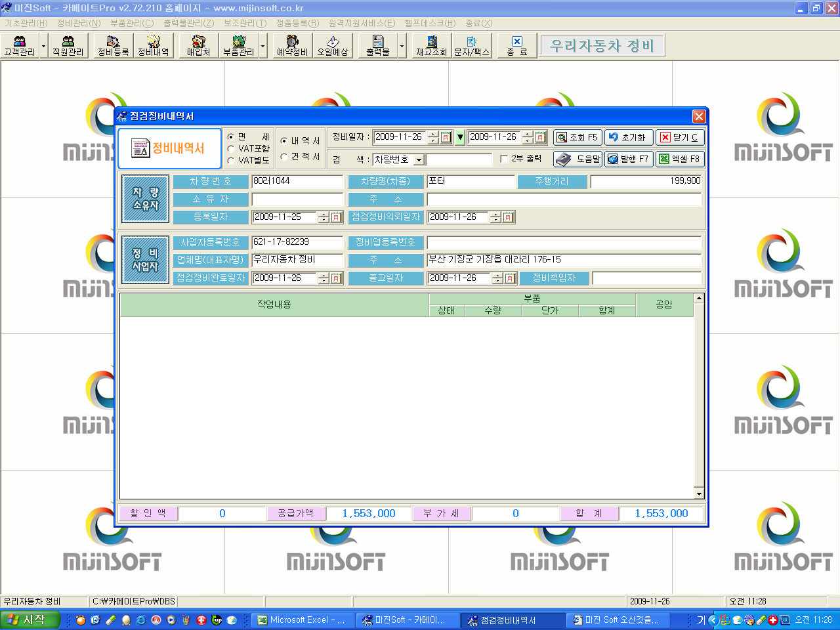Click the 종료 exit toolbar icon
Image resolution: width=840 pixels, height=630 pixels.
point(517,46)
